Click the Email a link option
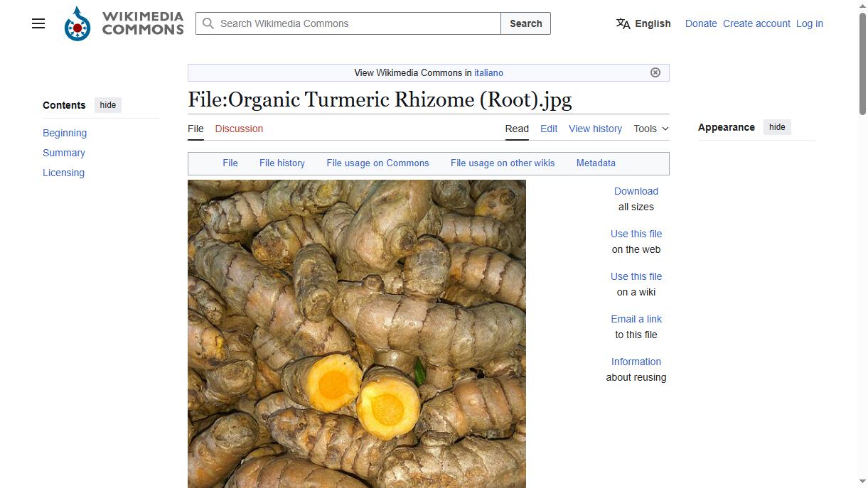868x488 pixels. [636, 319]
